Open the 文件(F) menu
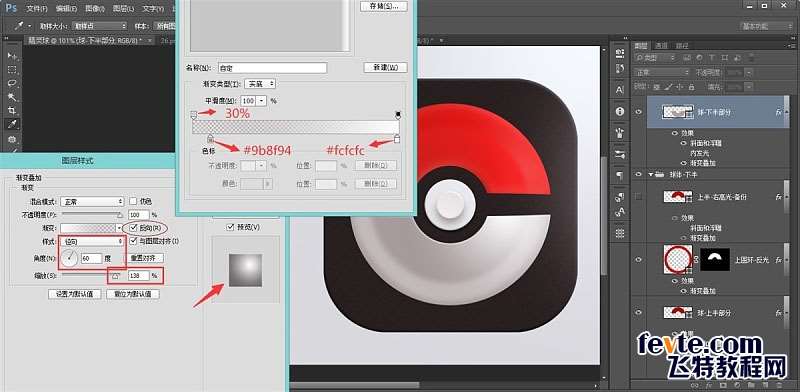The image size is (800, 392). coord(36,9)
